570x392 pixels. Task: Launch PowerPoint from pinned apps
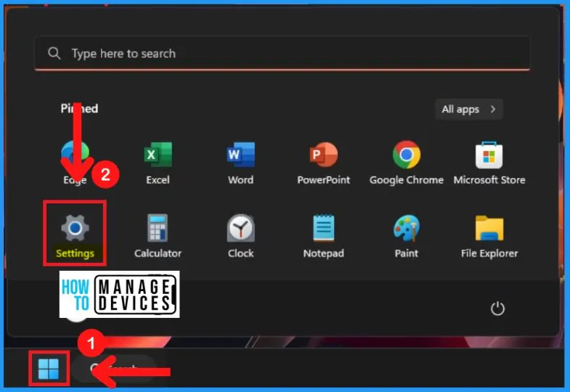(324, 163)
